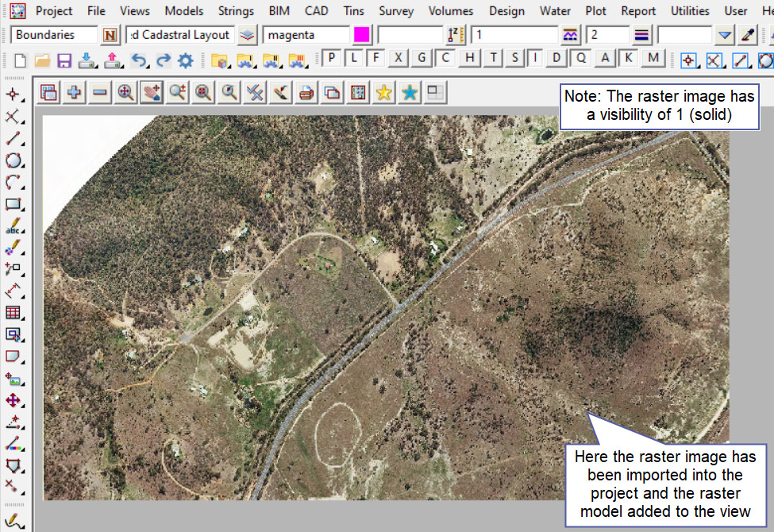Open the Tins menu
This screenshot has height=532, width=774.
[354, 11]
